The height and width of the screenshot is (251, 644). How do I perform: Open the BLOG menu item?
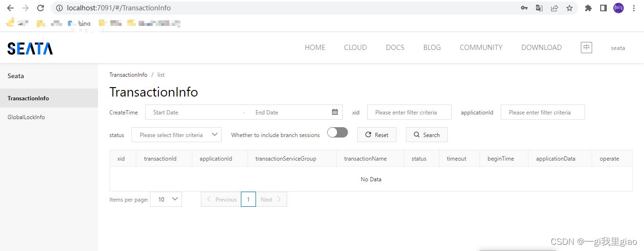tap(432, 48)
